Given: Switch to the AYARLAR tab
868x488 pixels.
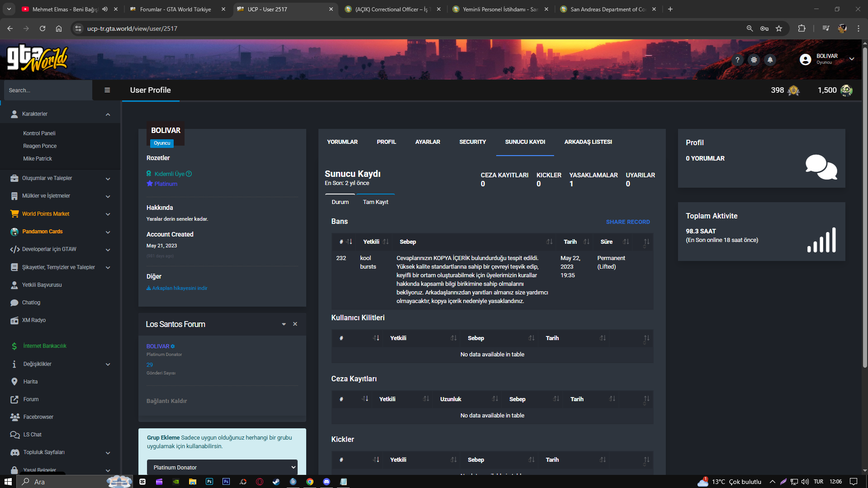Looking at the screenshot, I should (x=427, y=142).
